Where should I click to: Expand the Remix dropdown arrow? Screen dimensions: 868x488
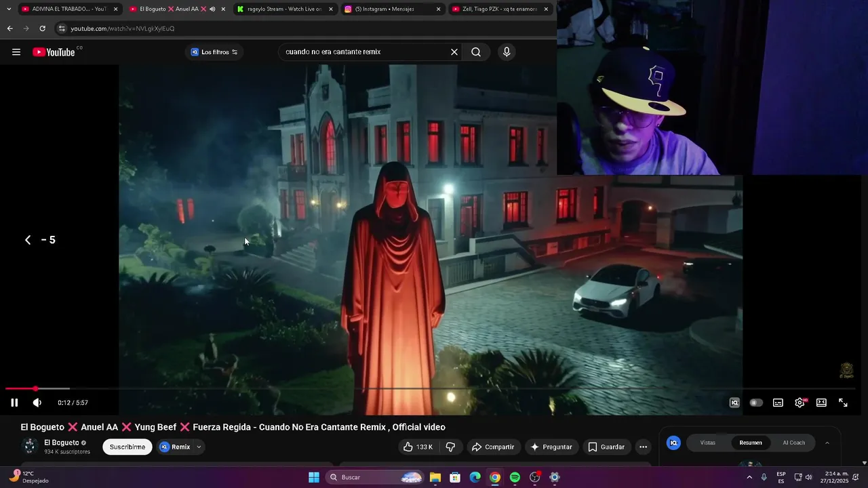[199, 447]
